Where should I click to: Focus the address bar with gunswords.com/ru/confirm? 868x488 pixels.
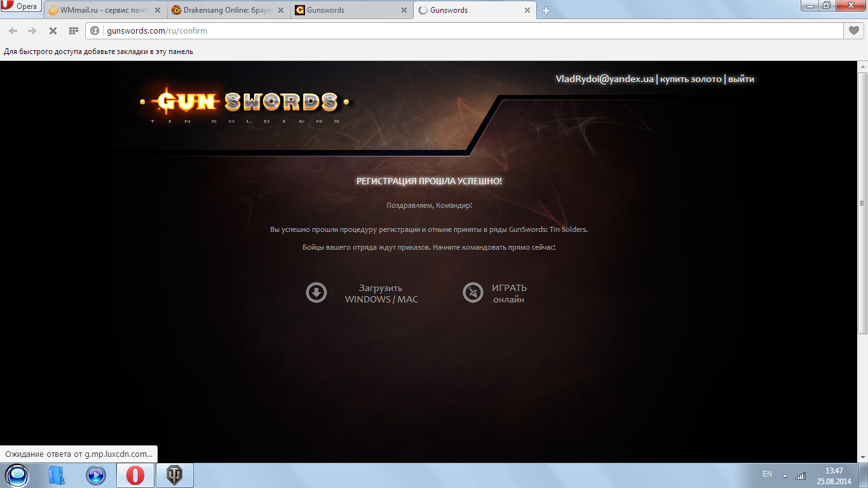[x=464, y=30]
